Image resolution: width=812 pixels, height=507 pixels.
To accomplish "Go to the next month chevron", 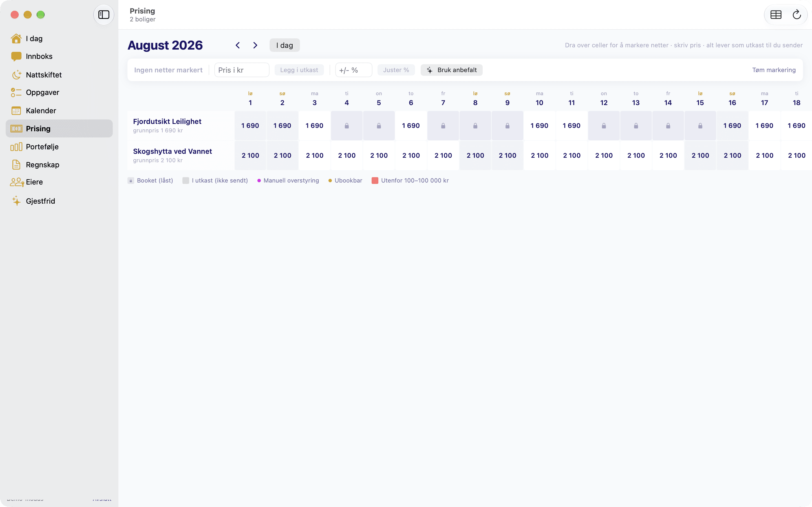I will pos(255,45).
